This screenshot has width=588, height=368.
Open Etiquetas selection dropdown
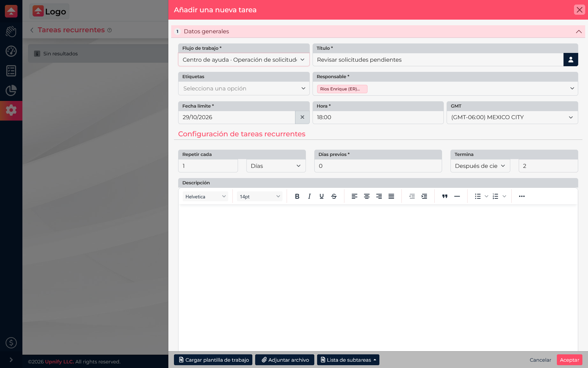(244, 88)
